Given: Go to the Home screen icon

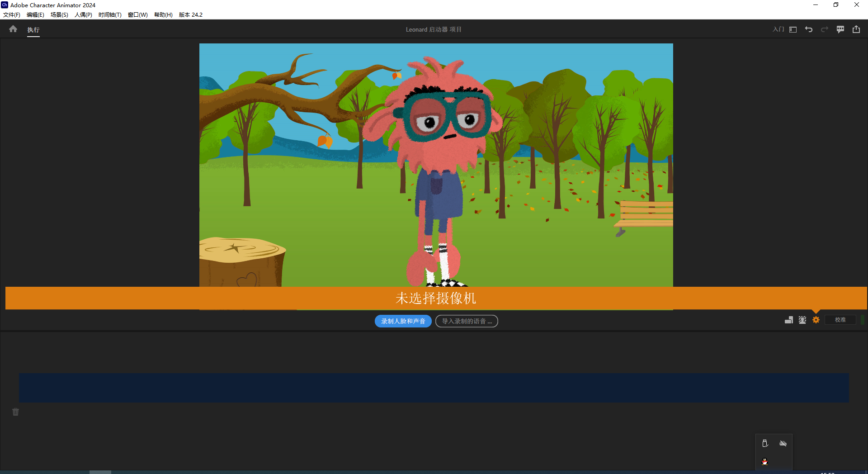Looking at the screenshot, I should click(13, 29).
